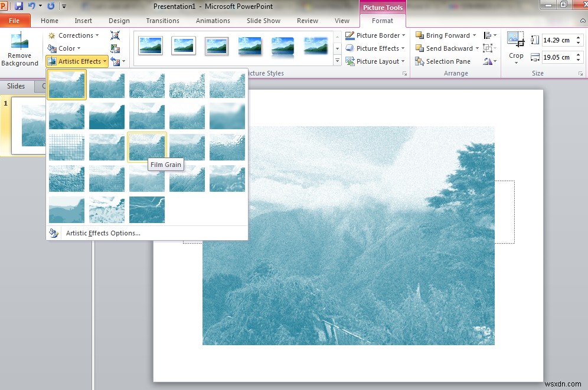Open the Animations ribbon tab
Viewport: 588px width, 390px height.
coord(213,20)
